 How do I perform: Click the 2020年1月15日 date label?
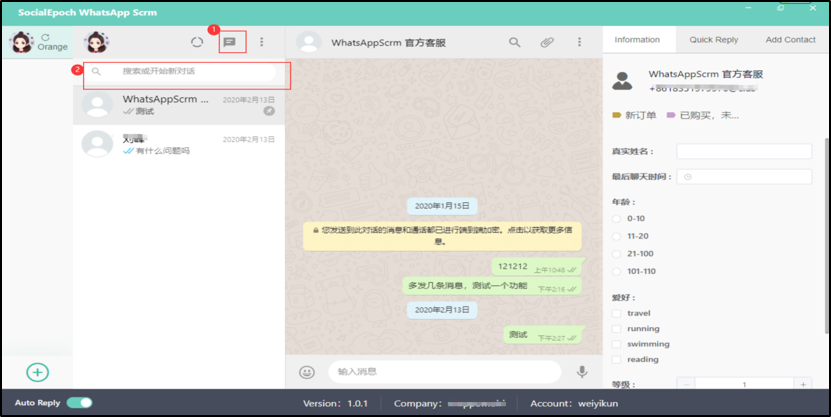point(442,206)
